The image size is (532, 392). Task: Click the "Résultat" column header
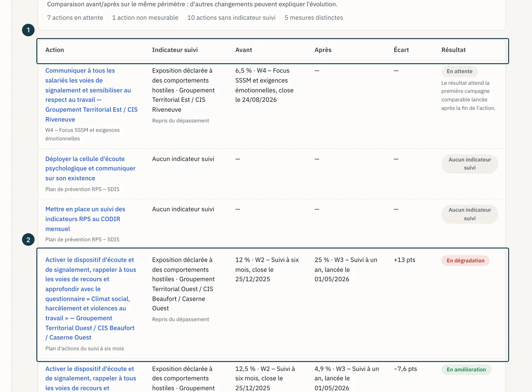[x=453, y=50]
